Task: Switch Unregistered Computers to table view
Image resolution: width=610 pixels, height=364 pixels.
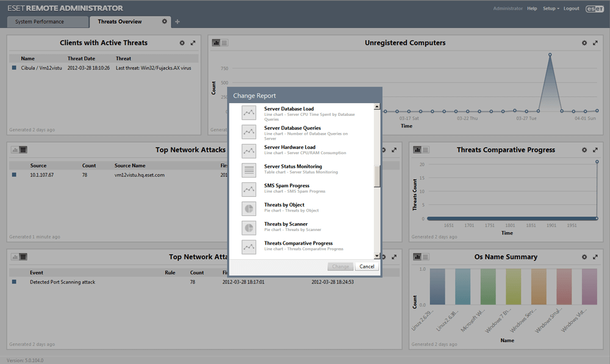Action: (224, 43)
